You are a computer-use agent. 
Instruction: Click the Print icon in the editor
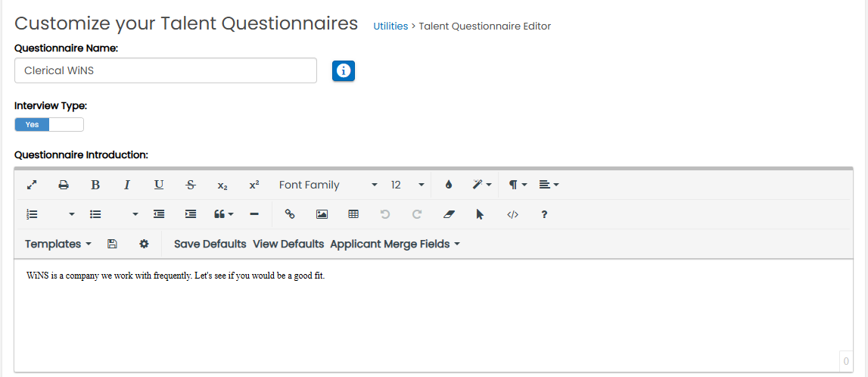(64, 185)
